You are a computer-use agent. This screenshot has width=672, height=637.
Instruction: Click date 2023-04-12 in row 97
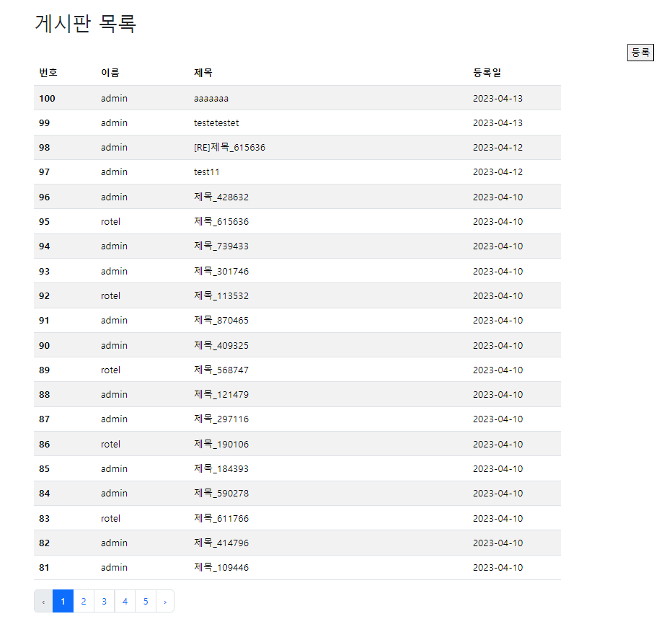pyautogui.click(x=498, y=171)
